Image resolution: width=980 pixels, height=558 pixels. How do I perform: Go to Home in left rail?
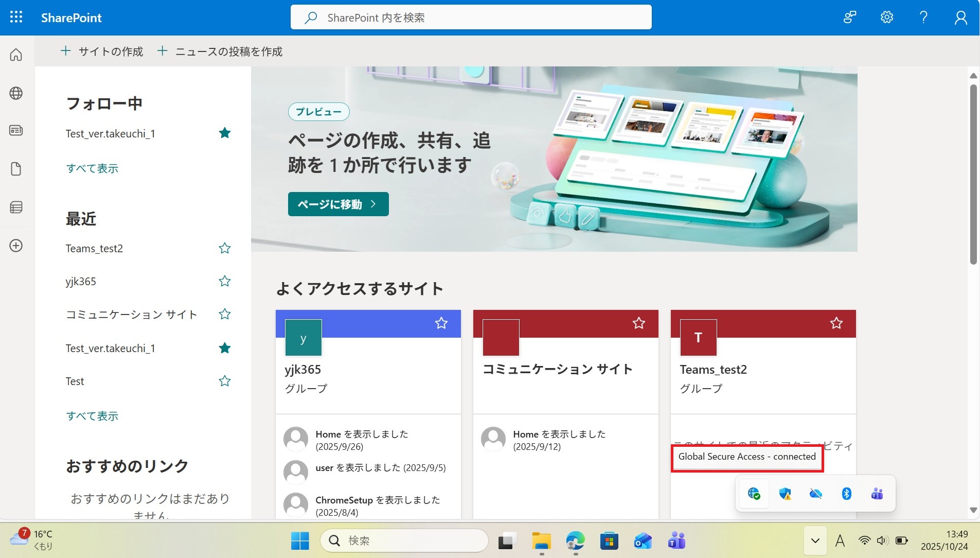coord(16,55)
